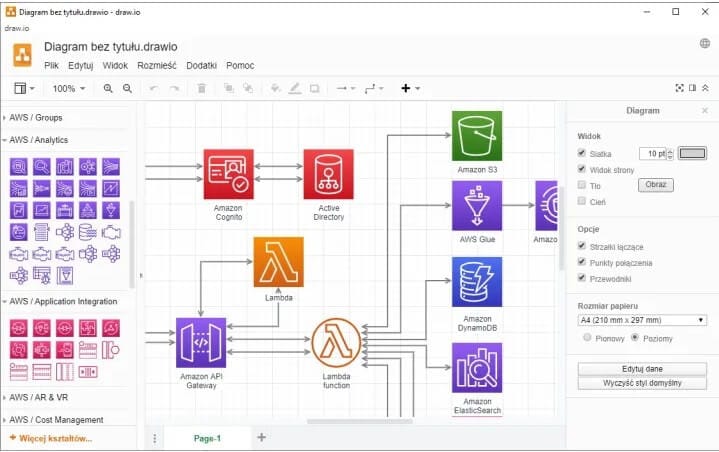Switch to the Page-1 tab

tap(207, 438)
